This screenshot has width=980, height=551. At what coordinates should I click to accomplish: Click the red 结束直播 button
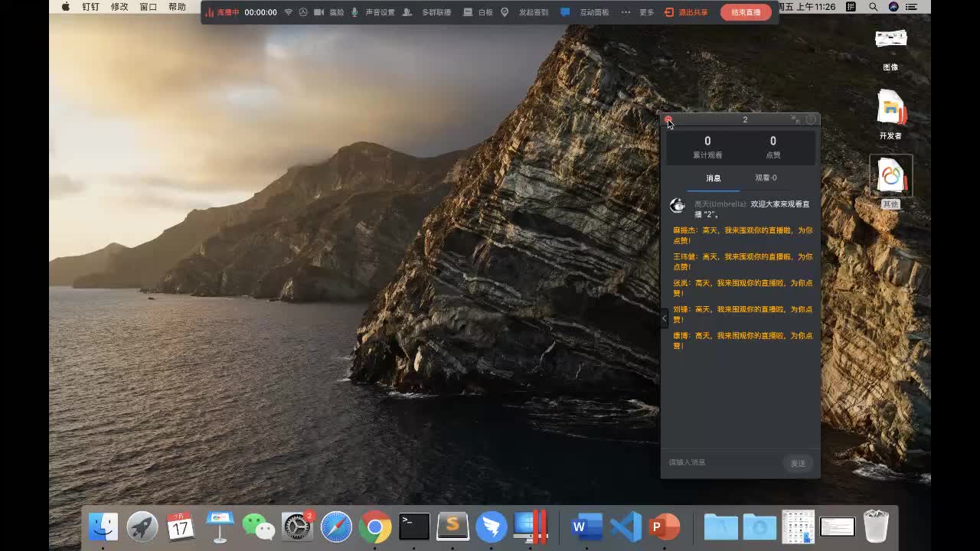pyautogui.click(x=746, y=12)
